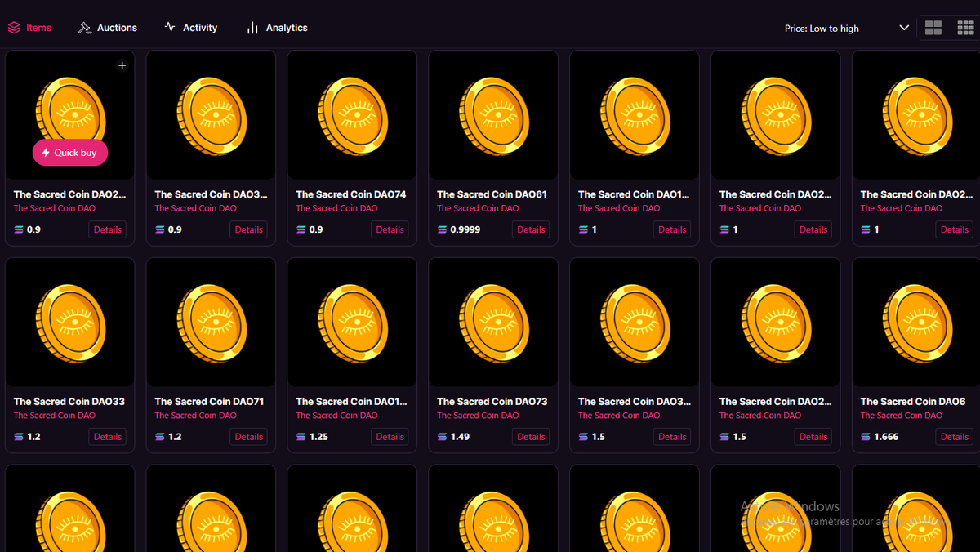Viewport: 980px width, 552px height.
Task: Switch to large grid view icon
Action: tap(933, 28)
